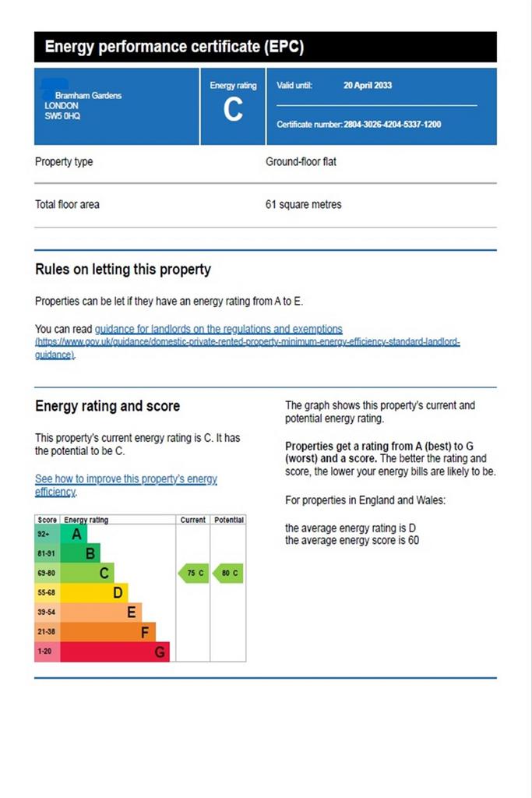This screenshot has height=798, width=532.
Task: Open 'See how to improve this property's energy efficiency'
Action: point(125,485)
